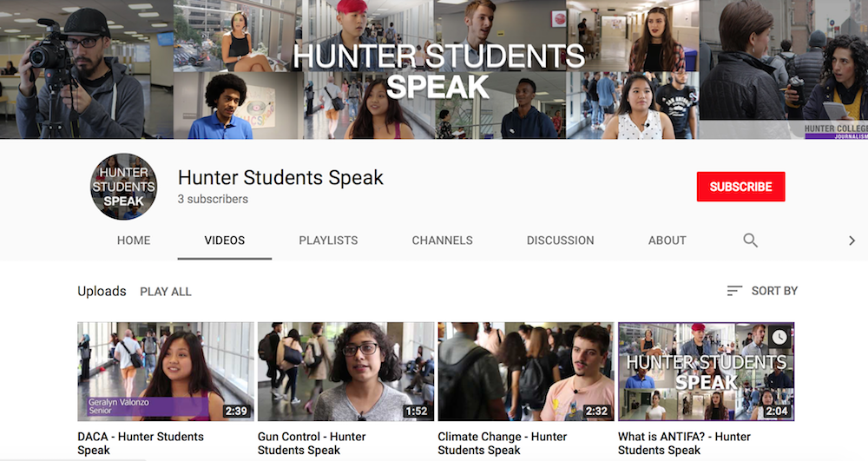Click the Hunter Students Speak channel name heading
This screenshot has width=868, height=461.
[280, 178]
